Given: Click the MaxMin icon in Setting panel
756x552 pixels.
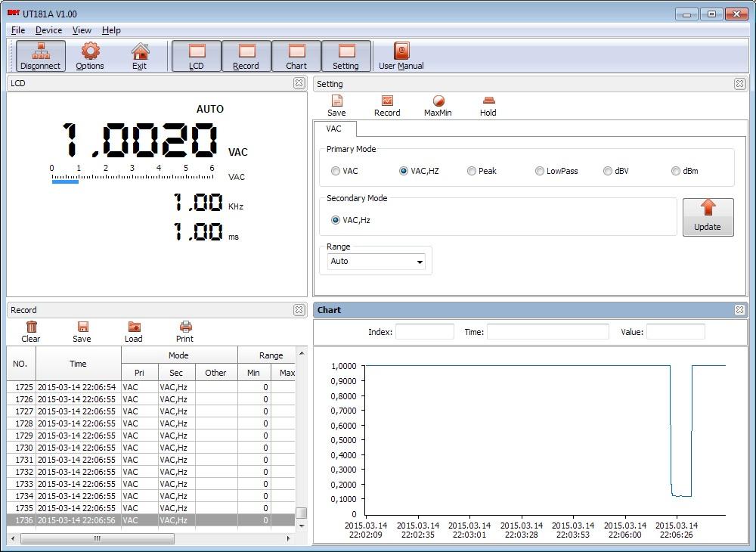Looking at the screenshot, I should click(x=438, y=104).
